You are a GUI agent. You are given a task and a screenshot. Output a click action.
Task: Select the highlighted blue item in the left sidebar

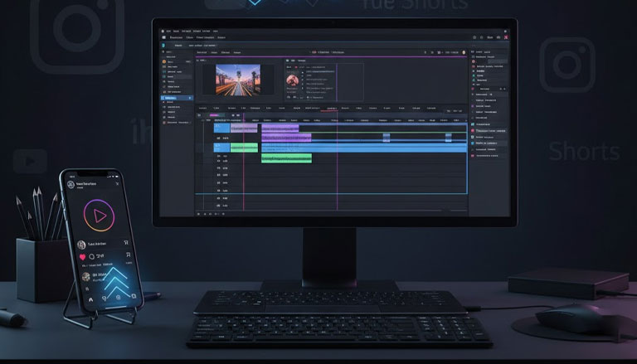pos(172,98)
